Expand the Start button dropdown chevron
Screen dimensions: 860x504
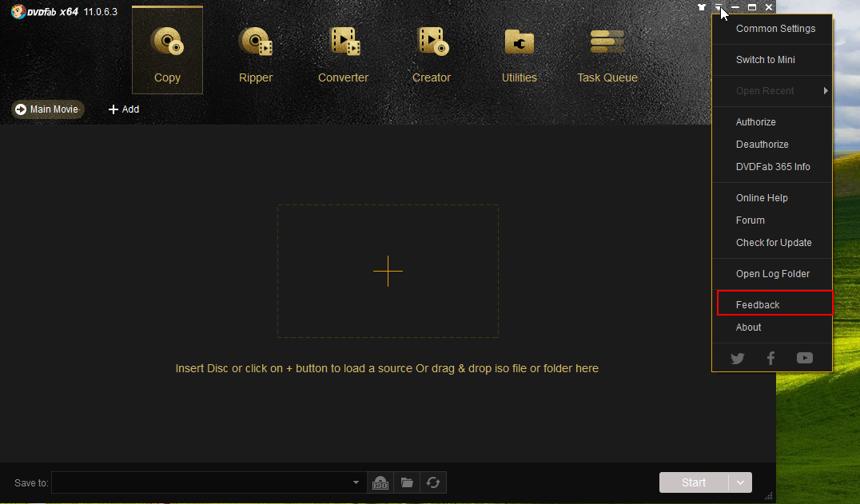point(740,482)
